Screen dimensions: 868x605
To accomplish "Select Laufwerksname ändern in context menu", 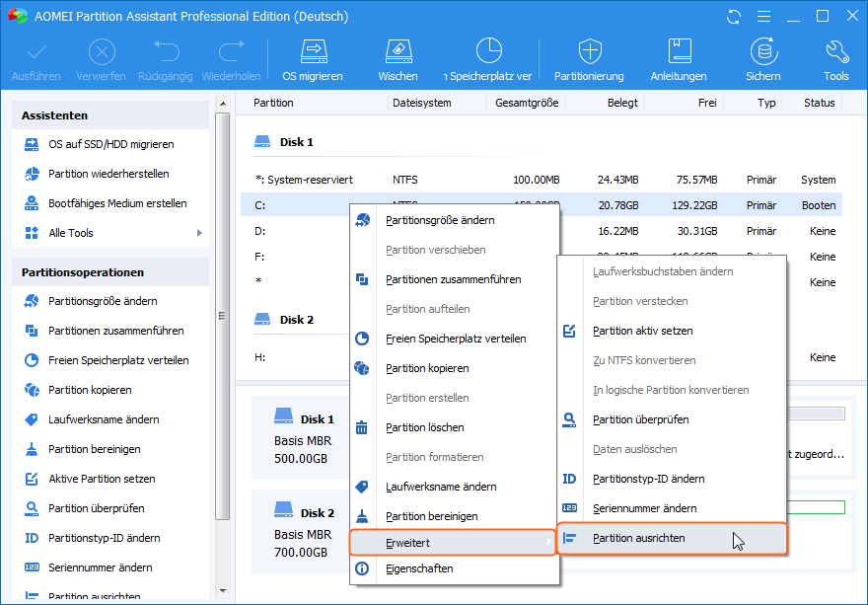I will coord(455,487).
